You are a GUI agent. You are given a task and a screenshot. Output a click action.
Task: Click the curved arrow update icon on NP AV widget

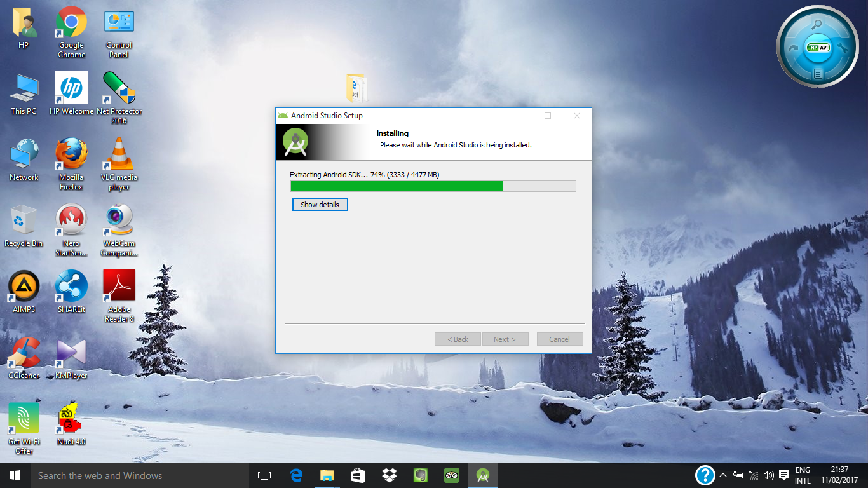792,48
